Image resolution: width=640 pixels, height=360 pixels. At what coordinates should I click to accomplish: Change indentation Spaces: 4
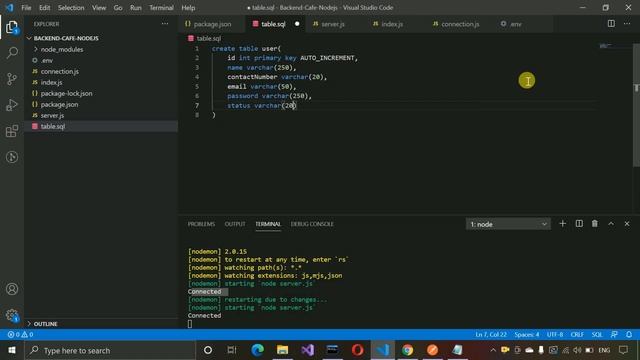[527, 335]
